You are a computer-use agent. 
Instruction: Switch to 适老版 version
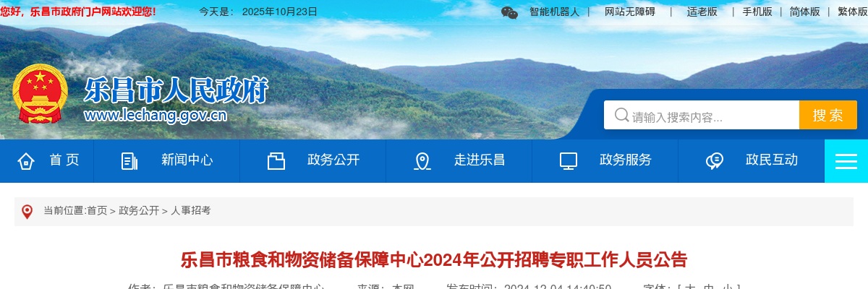[x=702, y=12]
